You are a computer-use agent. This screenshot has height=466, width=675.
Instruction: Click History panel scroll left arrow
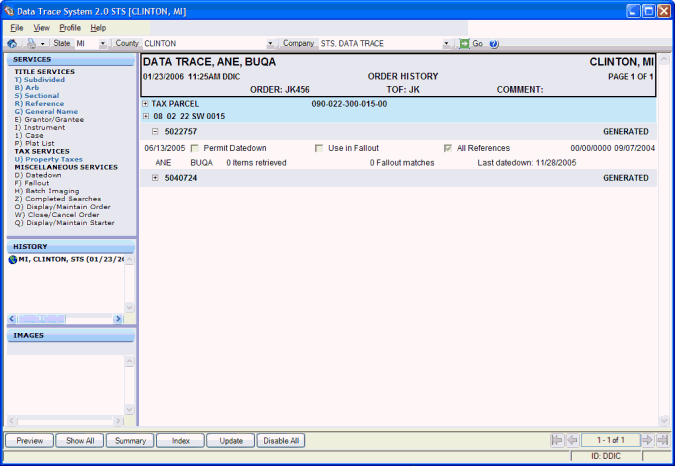[x=12, y=319]
